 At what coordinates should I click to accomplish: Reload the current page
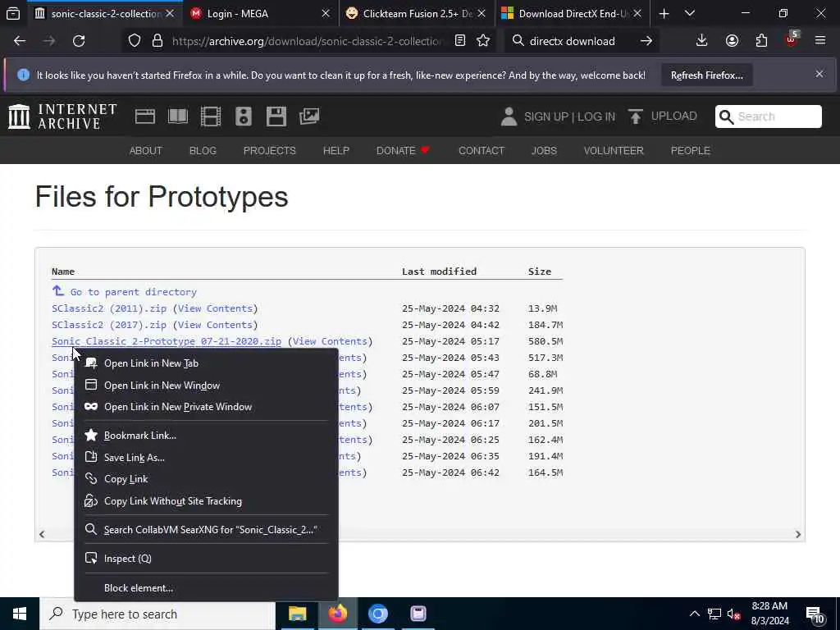pos(79,41)
